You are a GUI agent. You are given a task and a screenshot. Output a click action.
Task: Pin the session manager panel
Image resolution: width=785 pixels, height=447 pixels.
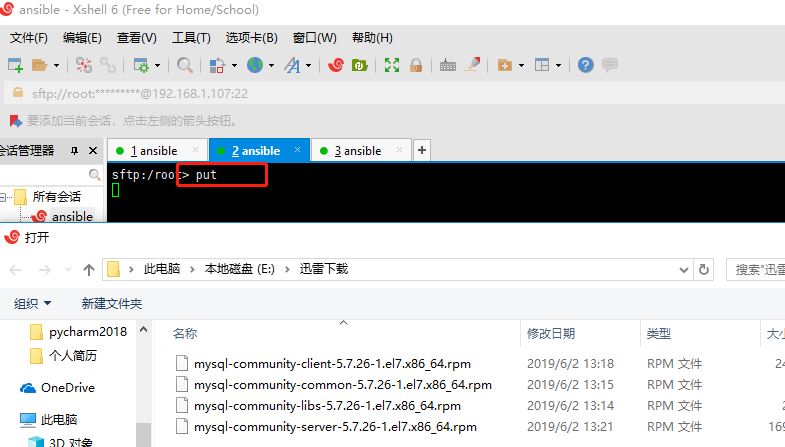(x=74, y=151)
